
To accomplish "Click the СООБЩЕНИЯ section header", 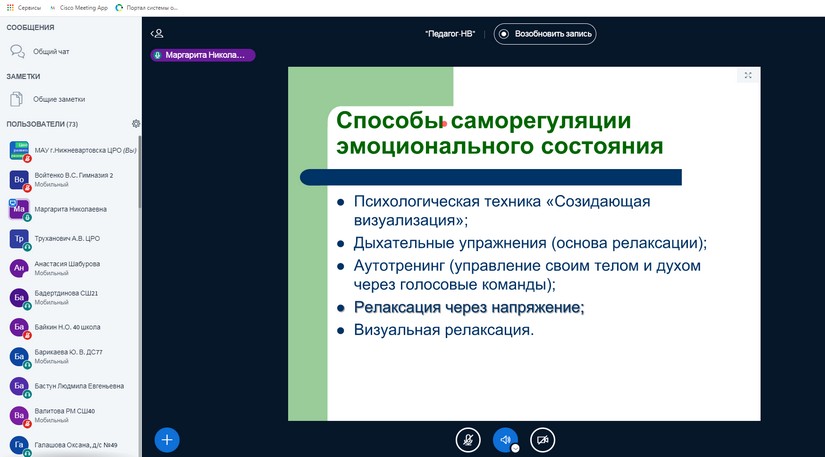I will pyautogui.click(x=30, y=27).
